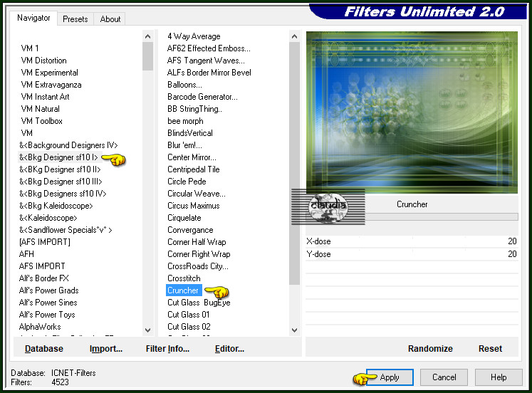Open the About tab
Screen dimensions: 532x393
(x=110, y=19)
